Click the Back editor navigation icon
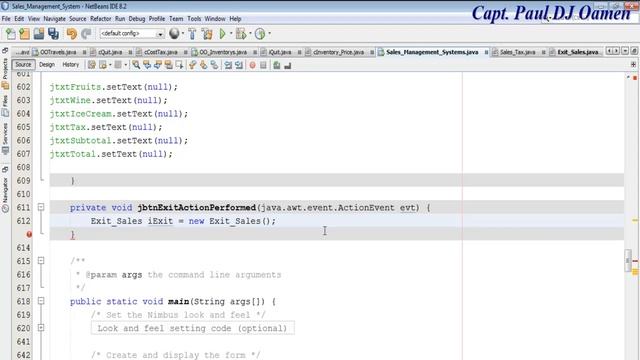 (x=102, y=65)
